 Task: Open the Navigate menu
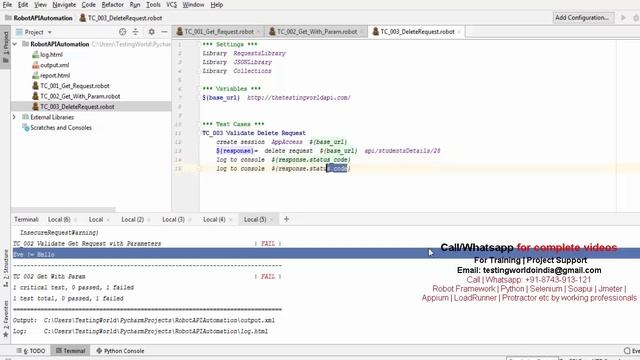coord(64,5)
